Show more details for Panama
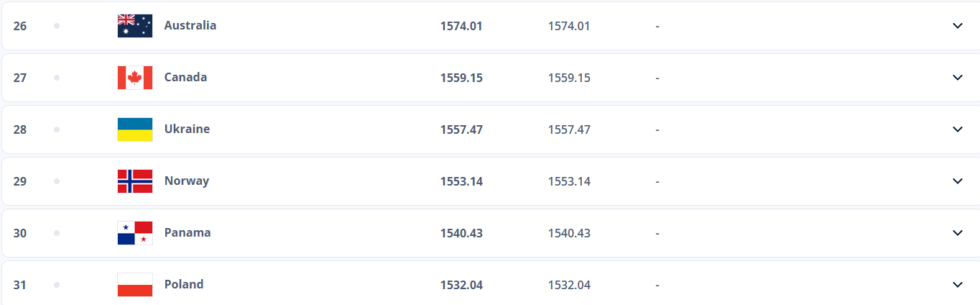Screen dimensions: 980x305 click(x=957, y=233)
